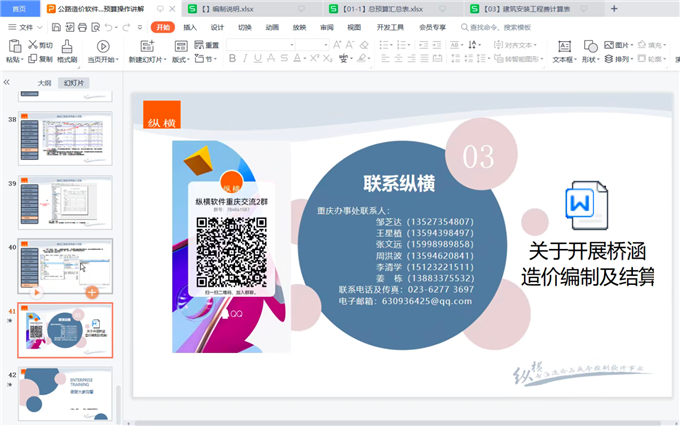Toggle Subscript formatting
This screenshot has height=426, width=680.
click(x=328, y=58)
